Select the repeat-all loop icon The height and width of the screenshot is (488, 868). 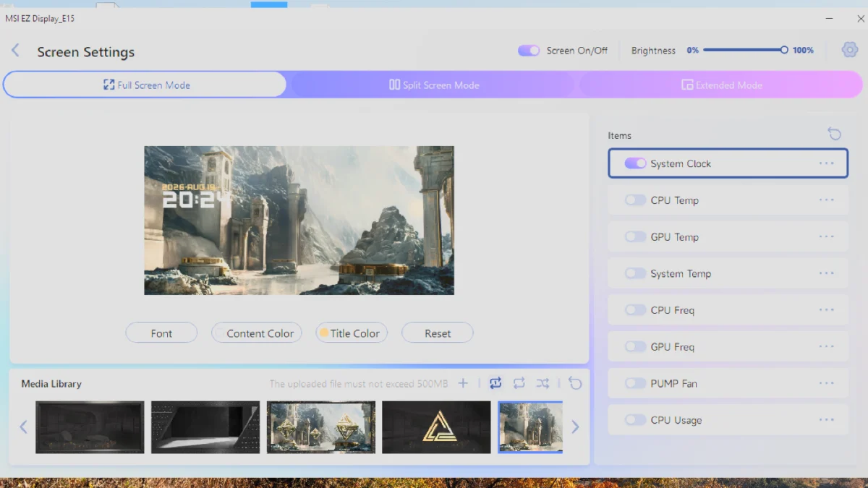(519, 383)
